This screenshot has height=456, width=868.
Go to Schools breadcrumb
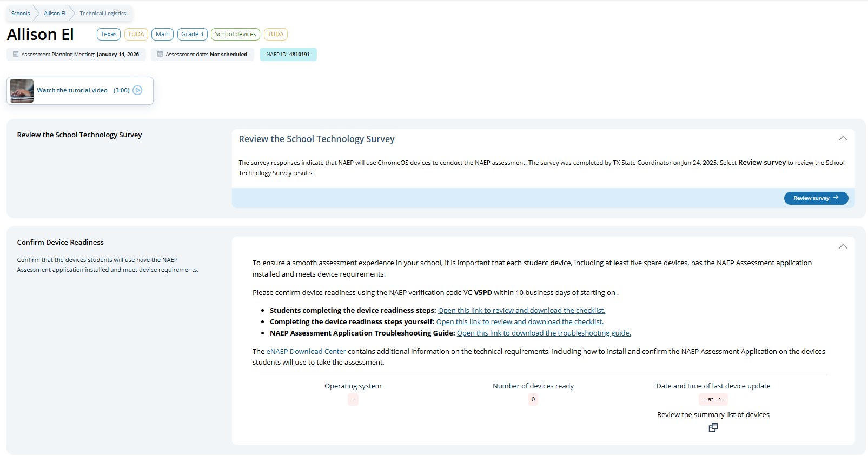21,14
